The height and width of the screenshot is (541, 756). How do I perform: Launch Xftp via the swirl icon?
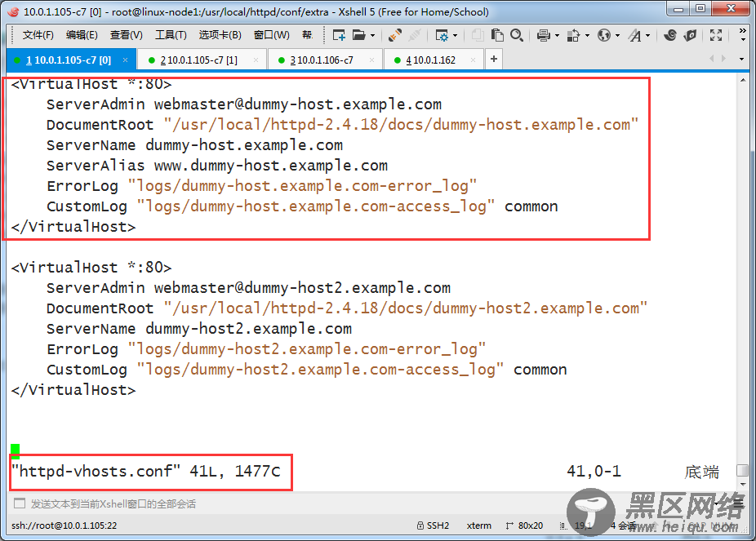point(670,35)
